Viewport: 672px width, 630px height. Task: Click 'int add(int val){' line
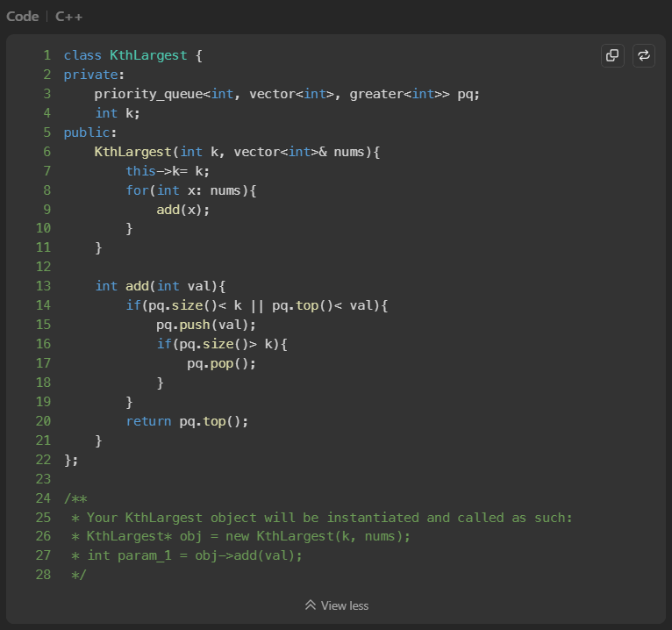pos(161,286)
